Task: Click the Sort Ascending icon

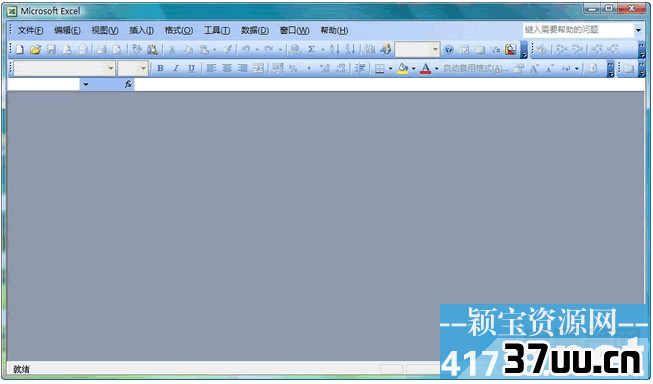Action: click(334, 50)
